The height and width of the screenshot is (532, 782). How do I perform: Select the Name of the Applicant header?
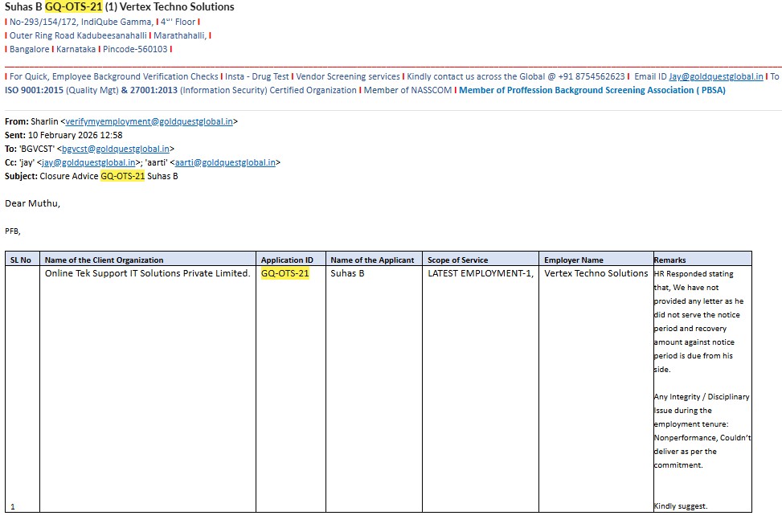coord(374,259)
